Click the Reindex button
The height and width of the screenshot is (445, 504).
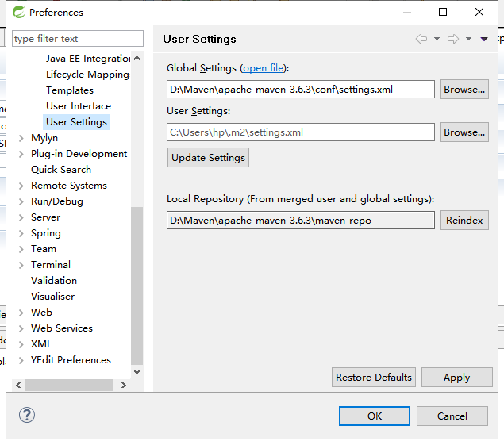point(464,220)
